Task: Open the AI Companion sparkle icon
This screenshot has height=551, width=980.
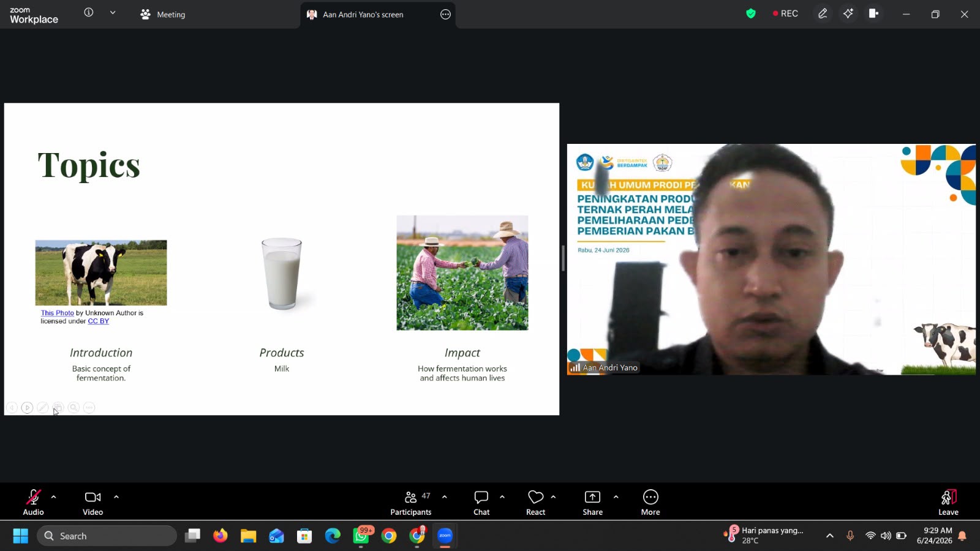Action: pos(848,13)
